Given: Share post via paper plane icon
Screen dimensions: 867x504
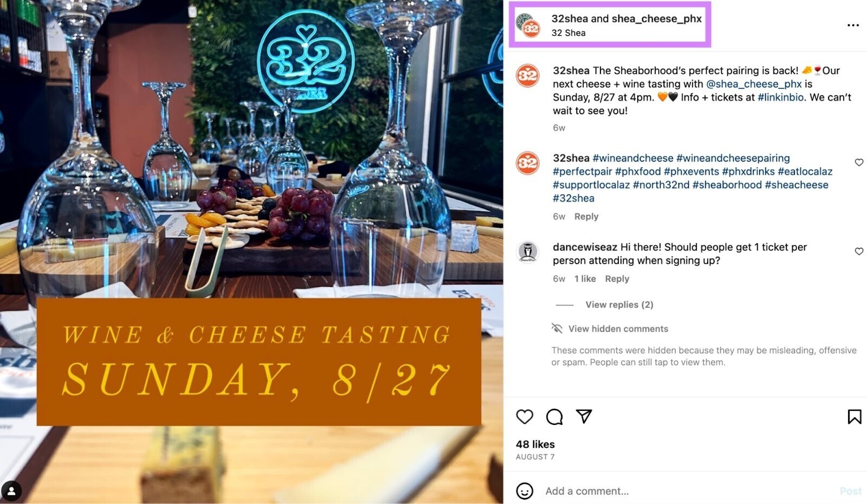Looking at the screenshot, I should click(584, 416).
